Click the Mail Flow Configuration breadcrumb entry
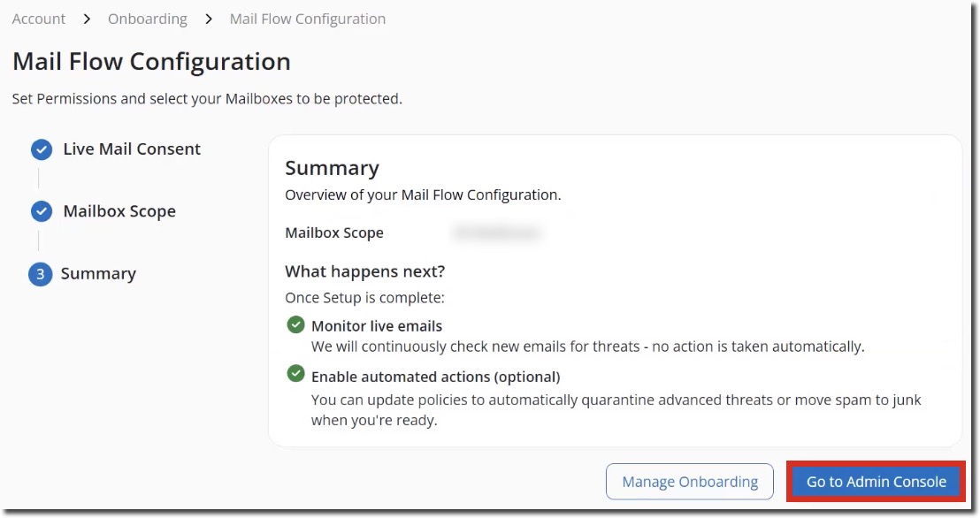This screenshot has width=980, height=518. [x=307, y=19]
